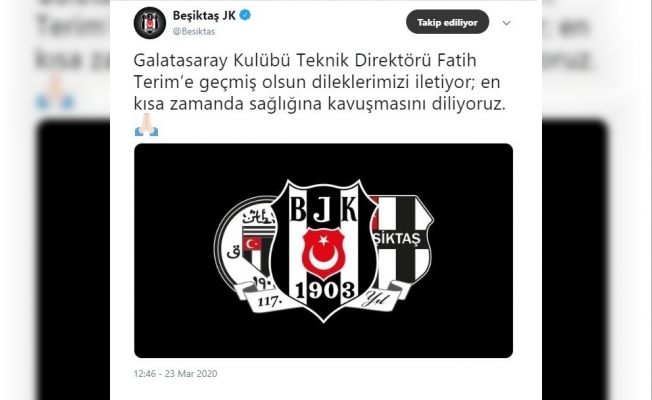The image size is (652, 400).
Task: Click the praying hands emoji
Action: 146,125
